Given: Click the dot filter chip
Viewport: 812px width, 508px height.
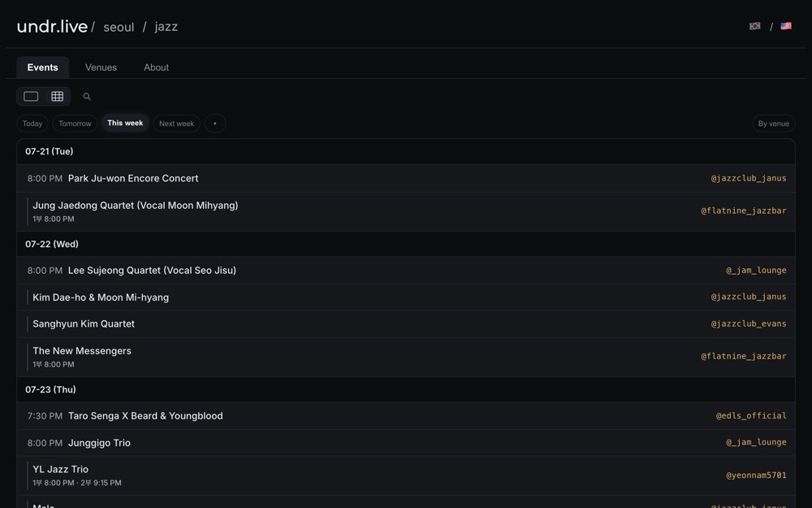Looking at the screenshot, I should 215,124.
